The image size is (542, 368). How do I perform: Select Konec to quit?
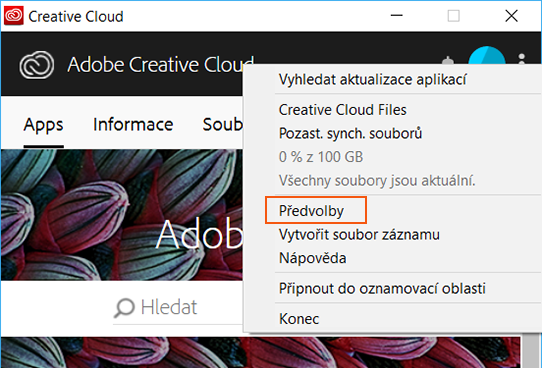point(392,319)
